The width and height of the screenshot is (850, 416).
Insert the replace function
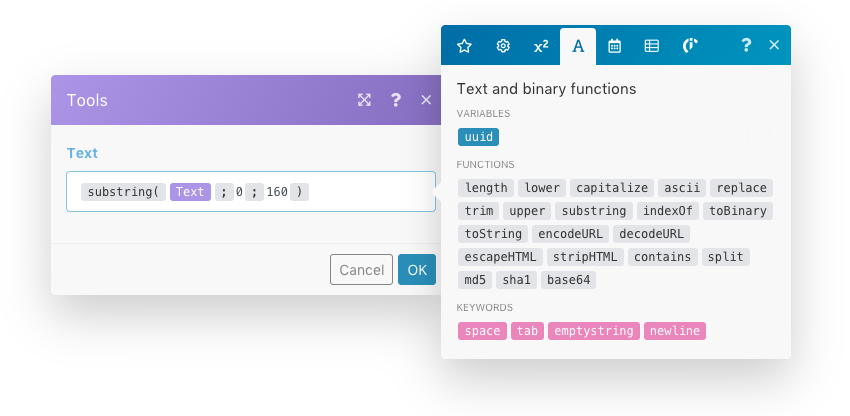[x=741, y=188]
